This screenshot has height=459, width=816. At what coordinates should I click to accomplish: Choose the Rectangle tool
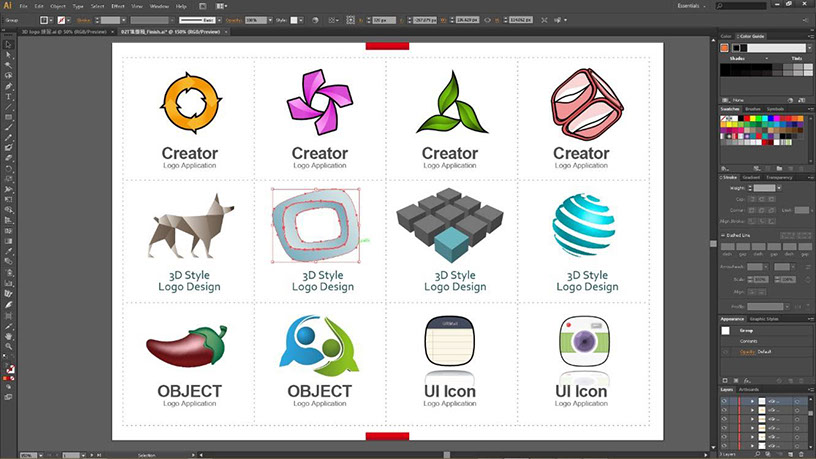coord(8,117)
